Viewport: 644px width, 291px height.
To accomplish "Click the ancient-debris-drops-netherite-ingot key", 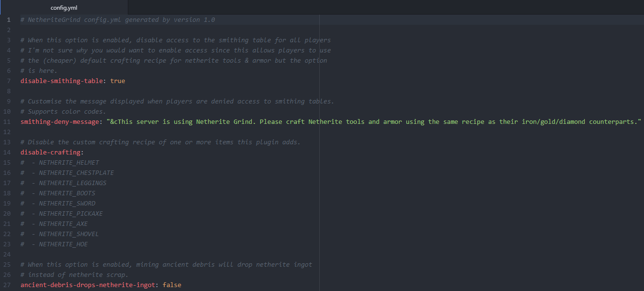I will pyautogui.click(x=87, y=285).
